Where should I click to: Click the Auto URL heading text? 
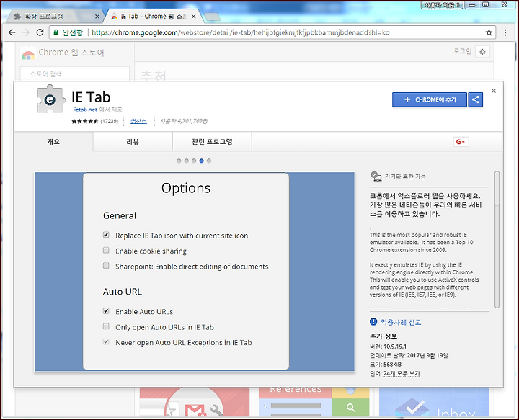(123, 292)
